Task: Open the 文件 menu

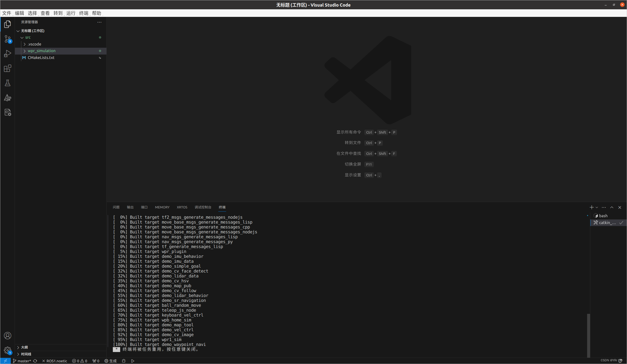Action: 7,13
